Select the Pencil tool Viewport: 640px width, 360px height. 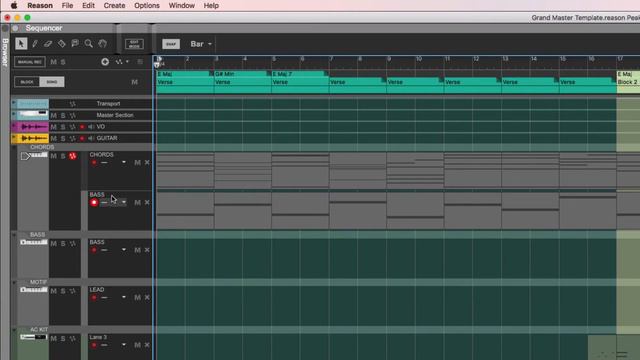coord(35,44)
